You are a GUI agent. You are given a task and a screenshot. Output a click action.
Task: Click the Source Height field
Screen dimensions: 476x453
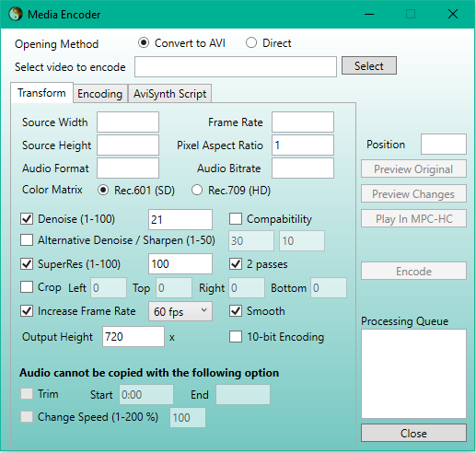tap(128, 145)
